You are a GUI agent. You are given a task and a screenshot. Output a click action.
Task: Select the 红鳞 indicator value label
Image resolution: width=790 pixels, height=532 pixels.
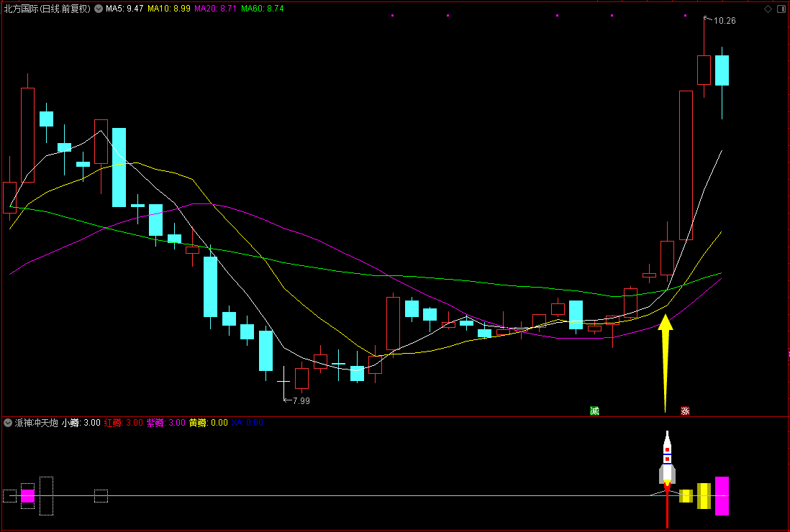pyautogui.click(x=124, y=423)
